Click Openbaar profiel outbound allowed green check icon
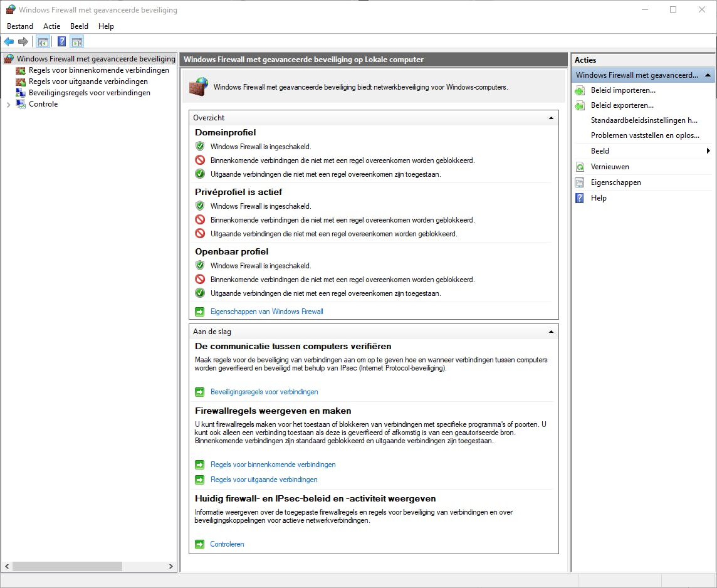Image resolution: width=717 pixels, height=588 pixels. 200,293
